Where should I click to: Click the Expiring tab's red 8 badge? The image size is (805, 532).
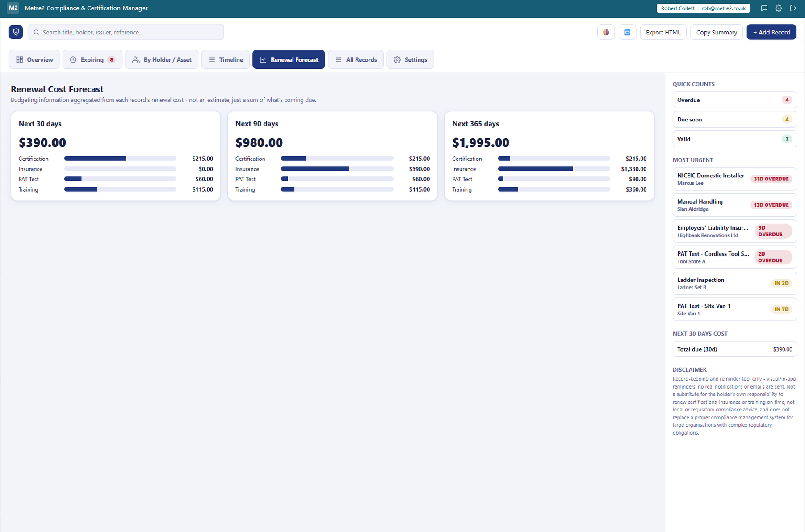111,60
